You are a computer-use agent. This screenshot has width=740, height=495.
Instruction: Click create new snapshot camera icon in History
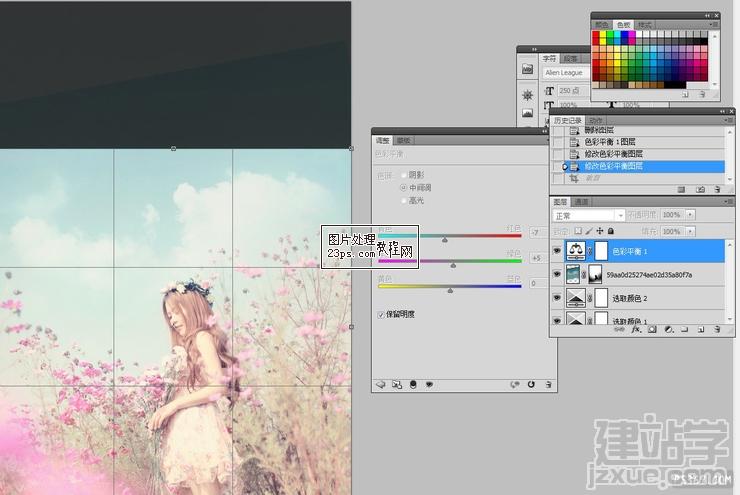tap(700, 189)
